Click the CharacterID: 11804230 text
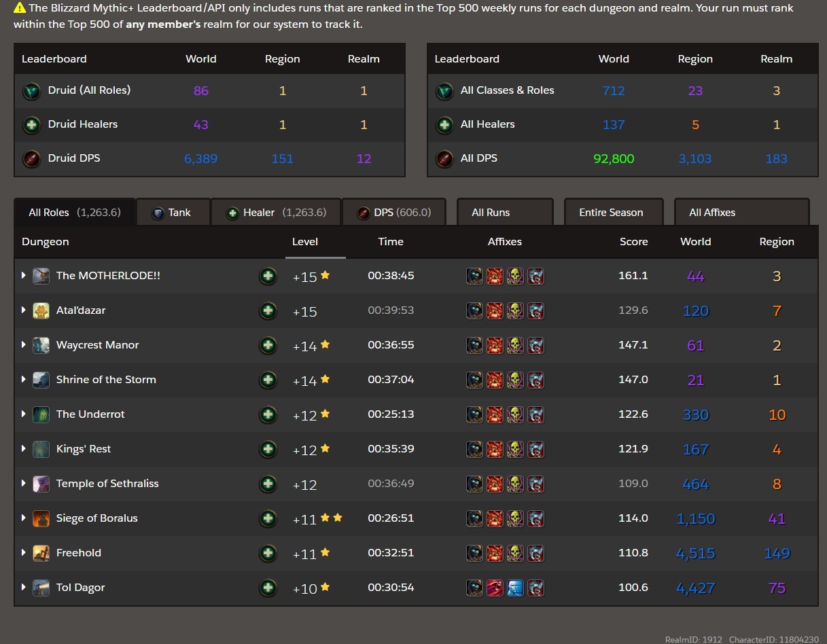 (x=774, y=640)
